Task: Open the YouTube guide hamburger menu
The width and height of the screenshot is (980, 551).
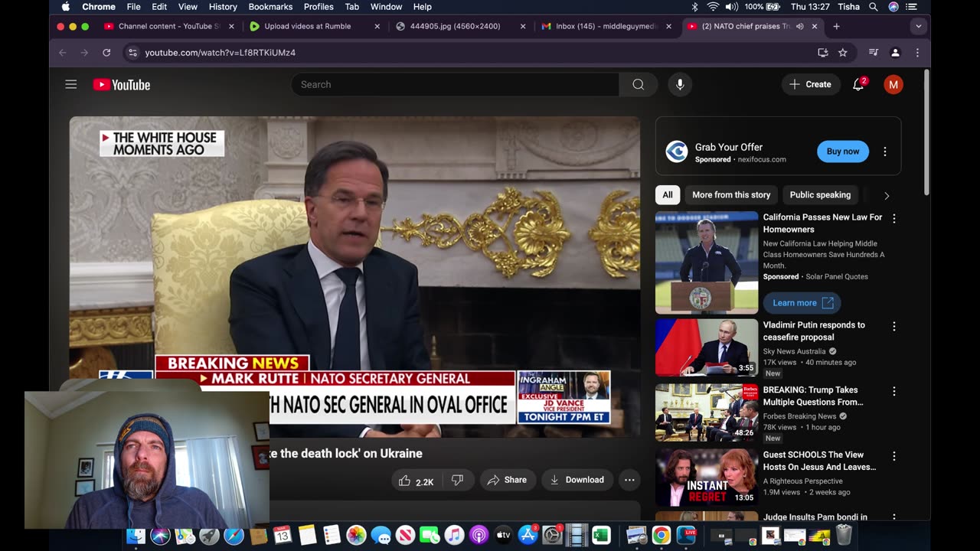Action: [x=71, y=84]
